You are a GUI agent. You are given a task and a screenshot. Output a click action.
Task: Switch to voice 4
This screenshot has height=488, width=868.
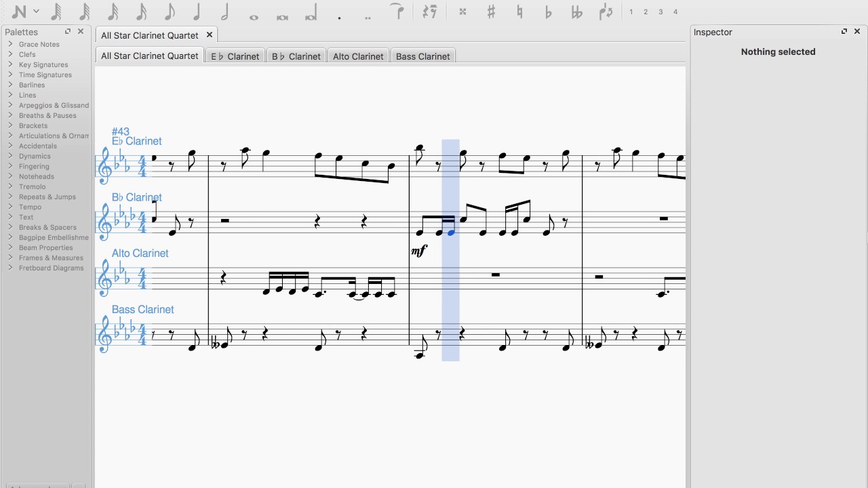point(675,12)
